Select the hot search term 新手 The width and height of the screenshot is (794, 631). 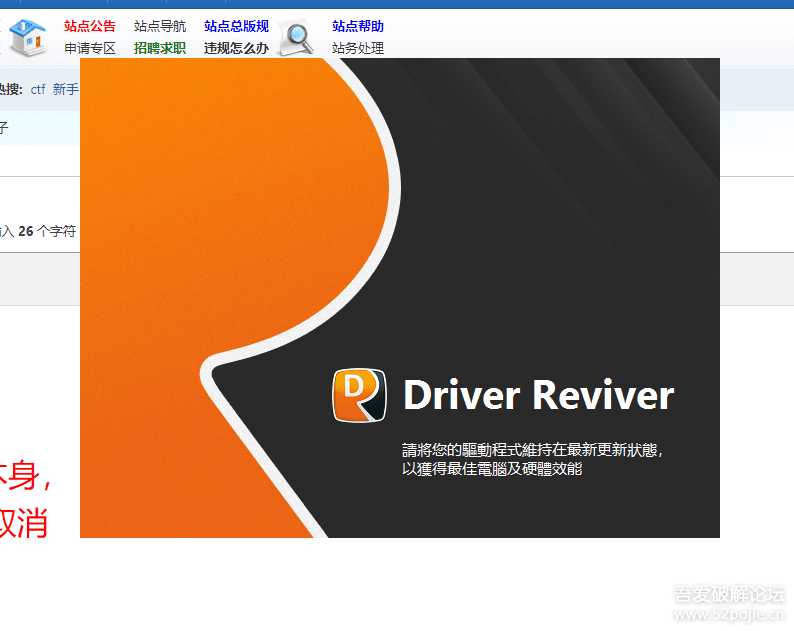coord(66,89)
